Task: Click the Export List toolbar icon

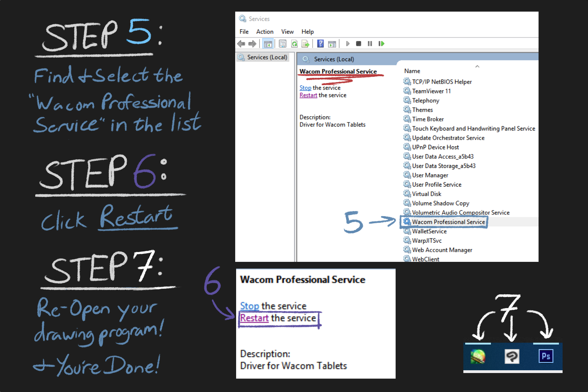Action: pos(305,44)
